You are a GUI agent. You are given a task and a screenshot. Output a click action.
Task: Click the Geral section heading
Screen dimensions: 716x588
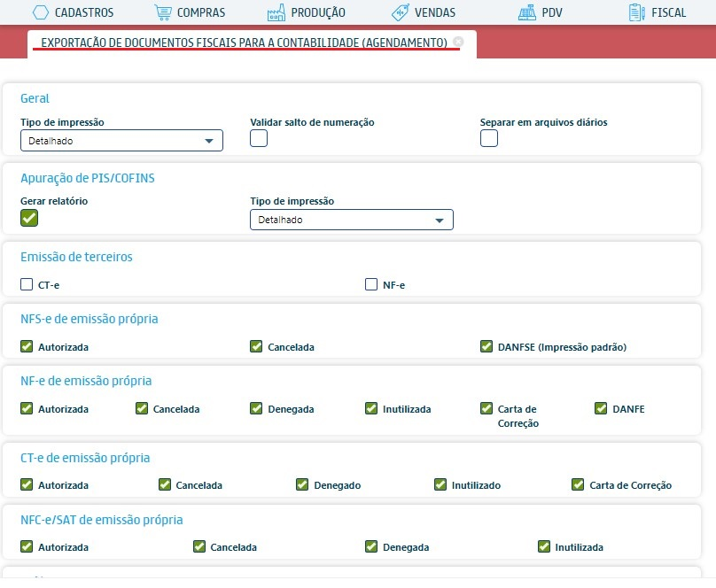tap(35, 98)
